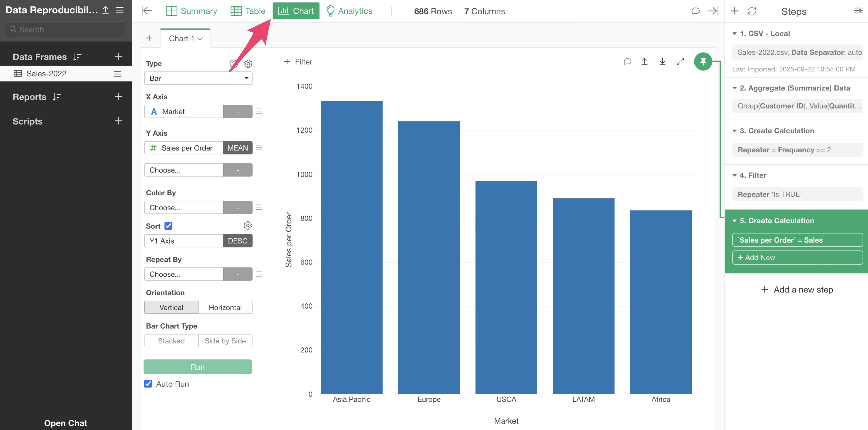868x430 pixels.
Task: Expand chart to fullscreen view
Action: pos(680,61)
